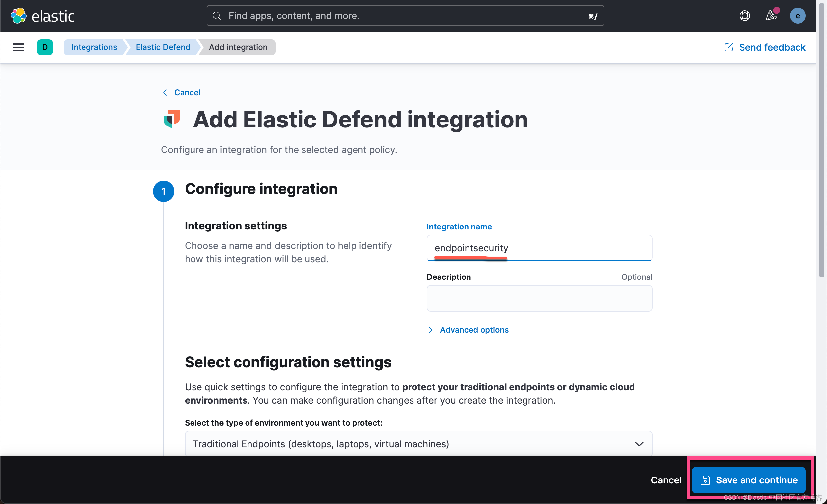Click the search magnifier icon
Image resolution: width=827 pixels, height=504 pixels.
tap(217, 16)
